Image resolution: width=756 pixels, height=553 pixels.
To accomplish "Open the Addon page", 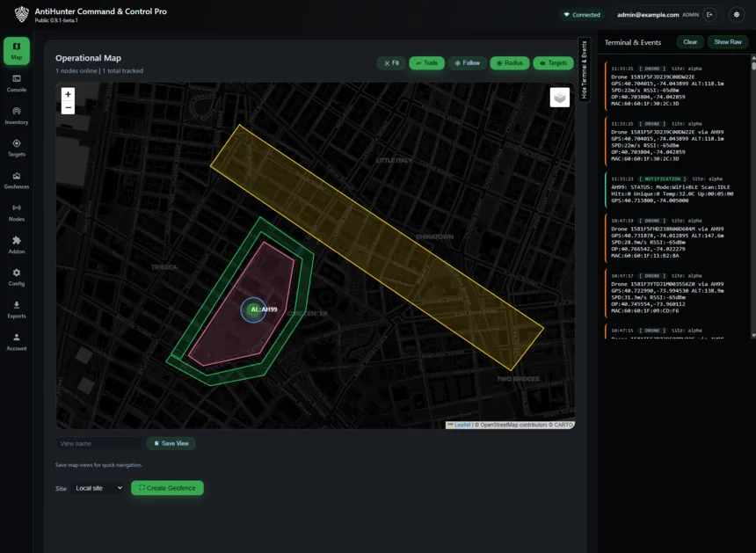I will tap(17, 245).
